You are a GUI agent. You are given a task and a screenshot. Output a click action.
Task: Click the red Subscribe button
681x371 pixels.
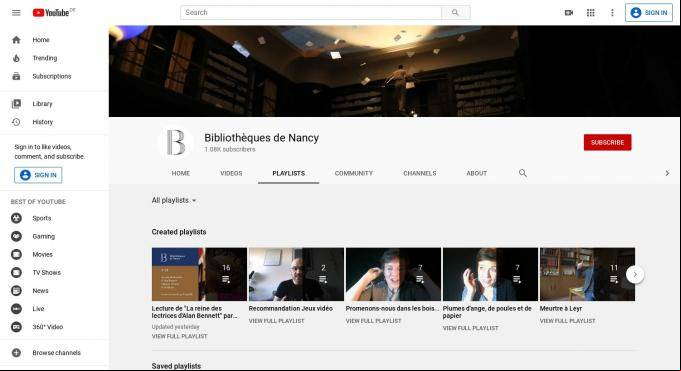[x=608, y=142]
